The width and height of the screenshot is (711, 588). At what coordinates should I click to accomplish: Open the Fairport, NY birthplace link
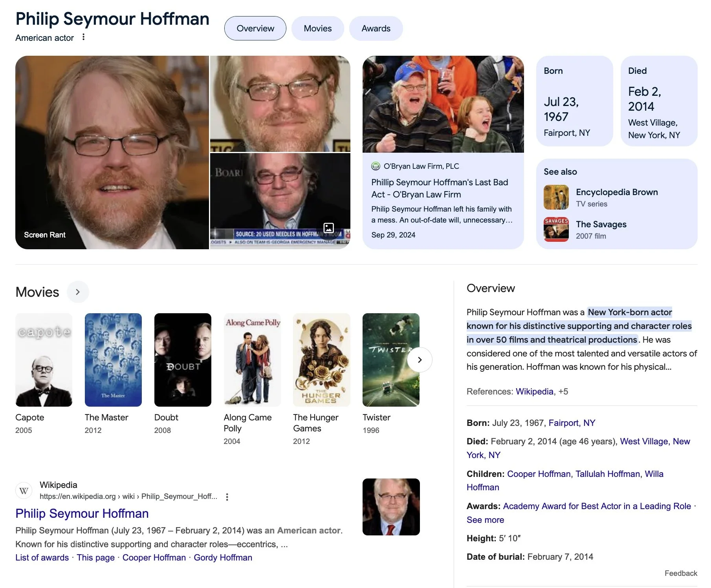[572, 423]
